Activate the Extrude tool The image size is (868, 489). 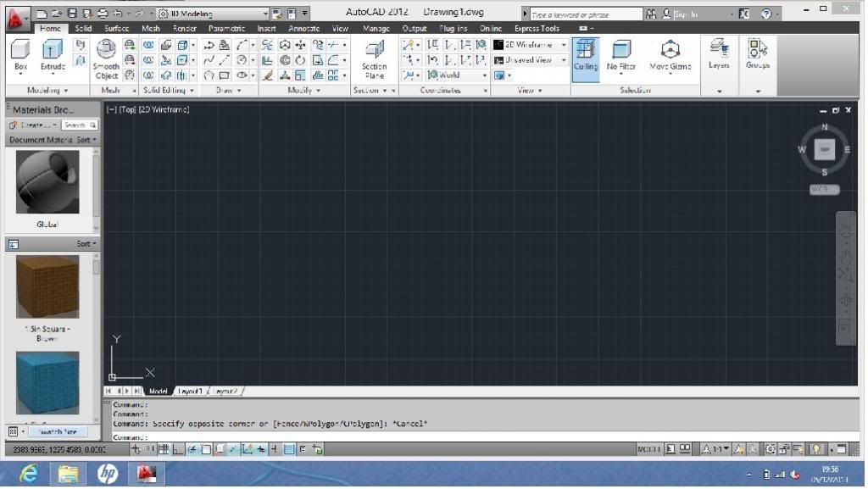pyautogui.click(x=53, y=56)
